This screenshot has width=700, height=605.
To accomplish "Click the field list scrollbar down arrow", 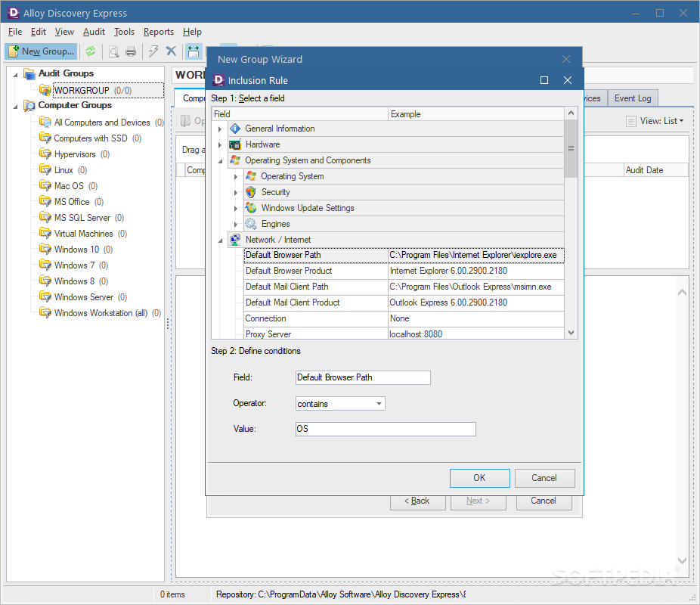I will pyautogui.click(x=571, y=333).
